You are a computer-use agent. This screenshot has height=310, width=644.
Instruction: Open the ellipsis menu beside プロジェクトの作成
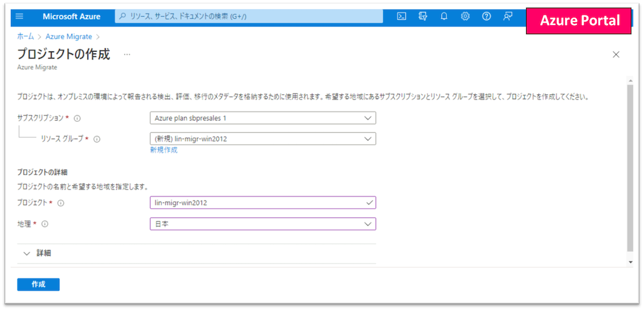coord(127,54)
